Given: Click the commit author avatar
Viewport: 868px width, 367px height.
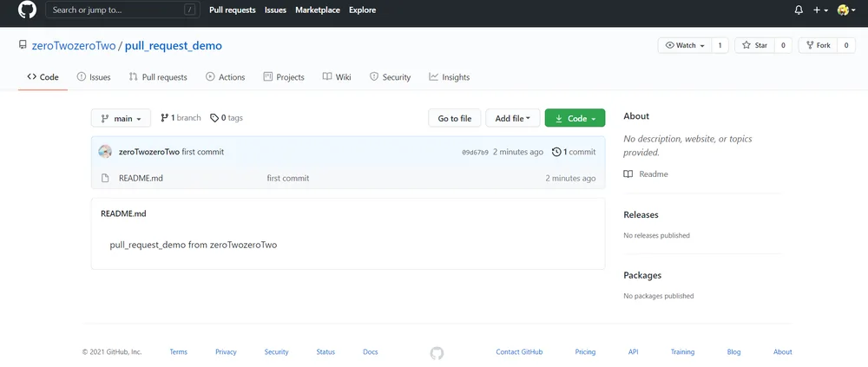Looking at the screenshot, I should (x=105, y=152).
